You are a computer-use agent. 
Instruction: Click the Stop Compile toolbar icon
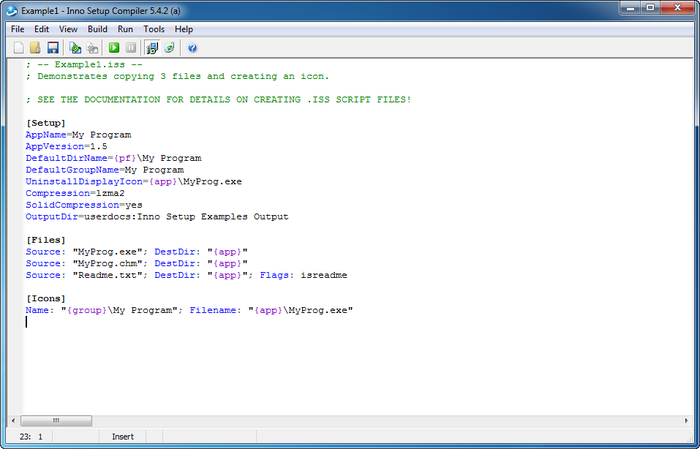[93, 47]
